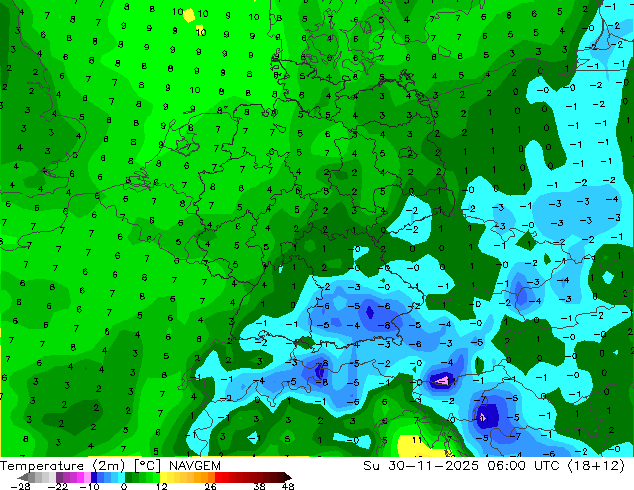Pick the gray arrow at legend's cold end
The height and width of the screenshot is (490, 634).
23,477
